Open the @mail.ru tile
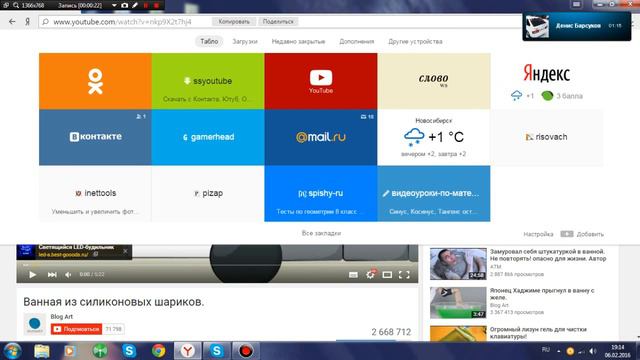 pyautogui.click(x=321, y=137)
